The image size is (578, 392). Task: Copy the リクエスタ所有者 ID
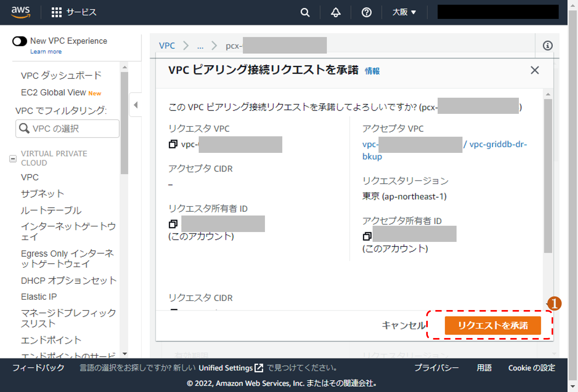[173, 224]
